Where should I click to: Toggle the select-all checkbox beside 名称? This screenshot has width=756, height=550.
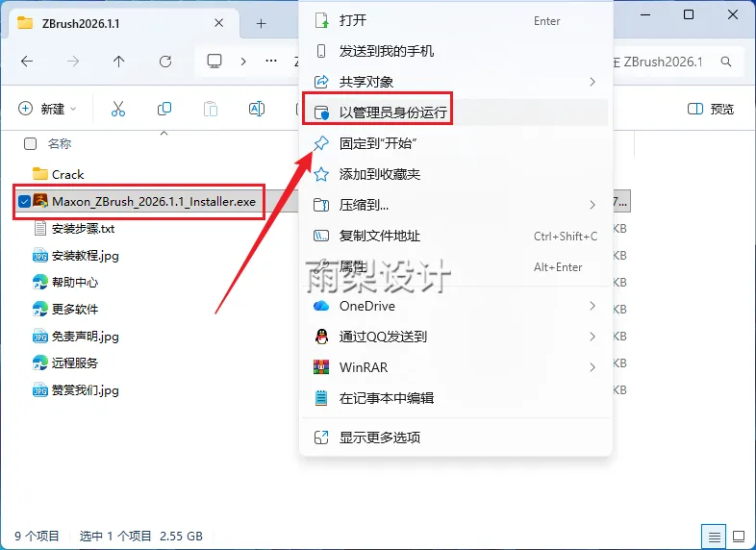pos(30,143)
